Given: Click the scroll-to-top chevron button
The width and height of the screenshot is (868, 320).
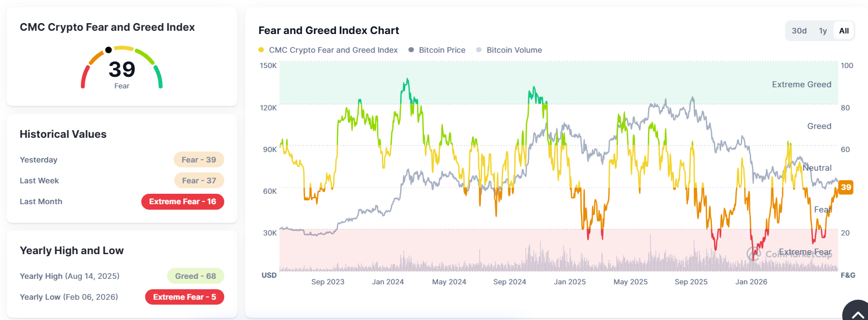Looking at the screenshot, I should 856,312.
